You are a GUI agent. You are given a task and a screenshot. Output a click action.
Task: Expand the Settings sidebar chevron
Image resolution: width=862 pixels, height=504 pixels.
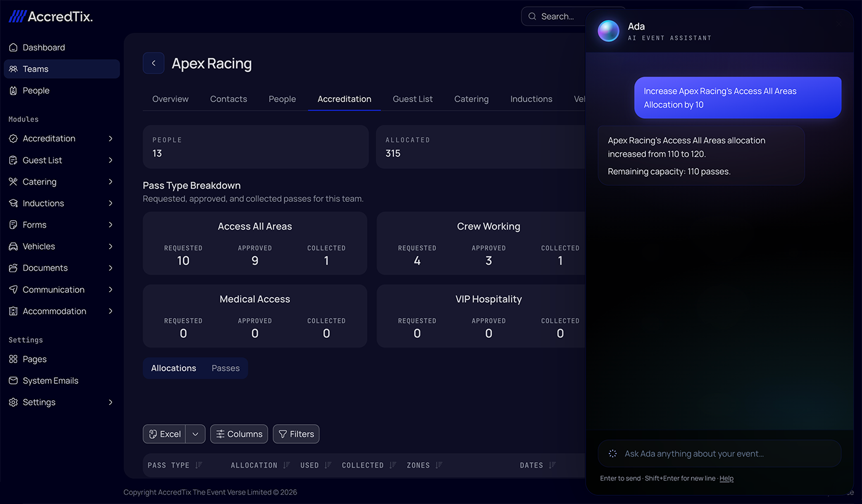pyautogui.click(x=111, y=402)
